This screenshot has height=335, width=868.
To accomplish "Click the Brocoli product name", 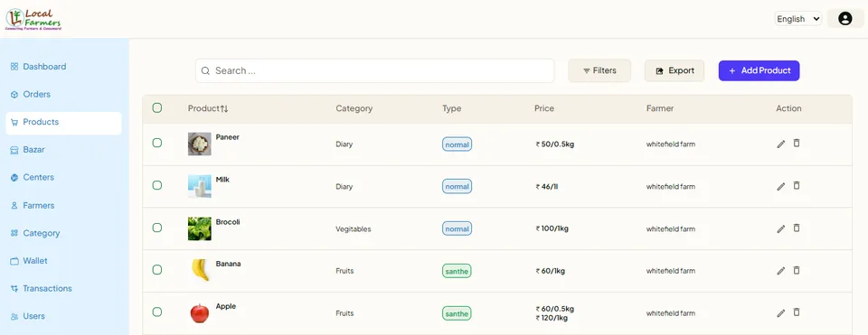I will 228,221.
